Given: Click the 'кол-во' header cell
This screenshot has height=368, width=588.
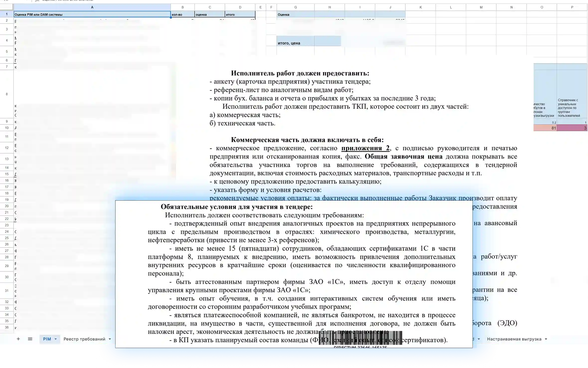Looking at the screenshot, I should coord(182,14).
